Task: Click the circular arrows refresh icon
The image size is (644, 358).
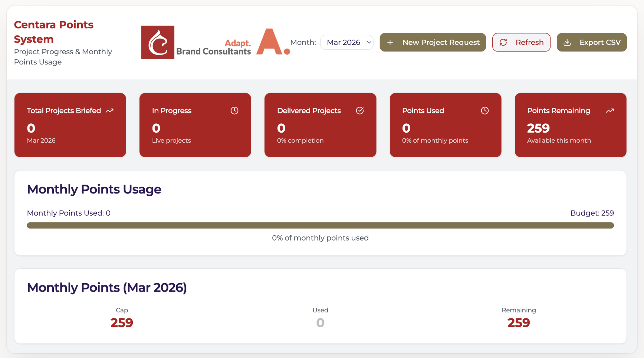Action: 503,43
